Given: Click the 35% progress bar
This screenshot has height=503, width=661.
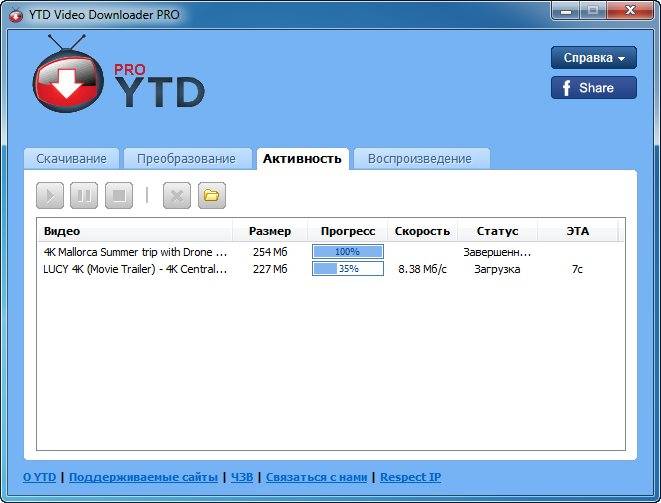Looking at the screenshot, I should [x=348, y=269].
